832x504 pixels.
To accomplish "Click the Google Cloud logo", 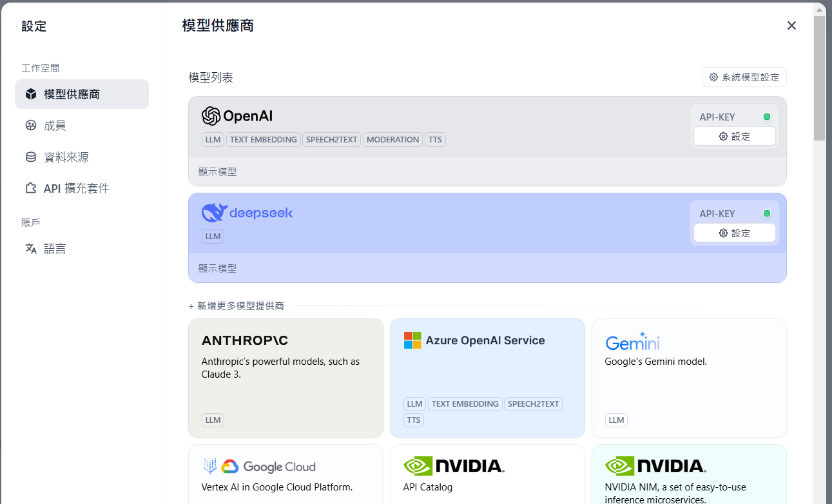I will [259, 467].
